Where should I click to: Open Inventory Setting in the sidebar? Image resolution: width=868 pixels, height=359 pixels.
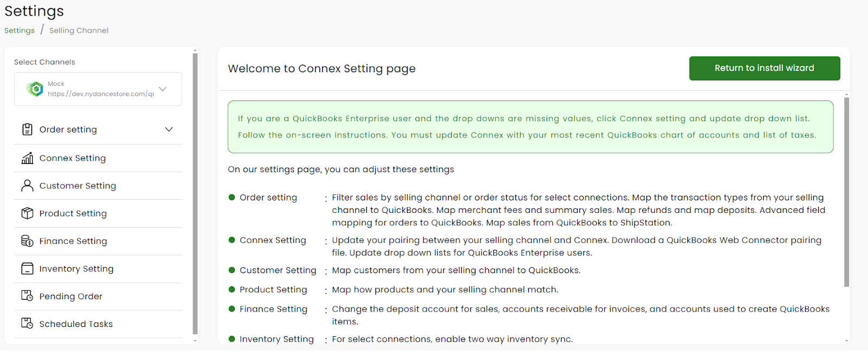(98, 269)
